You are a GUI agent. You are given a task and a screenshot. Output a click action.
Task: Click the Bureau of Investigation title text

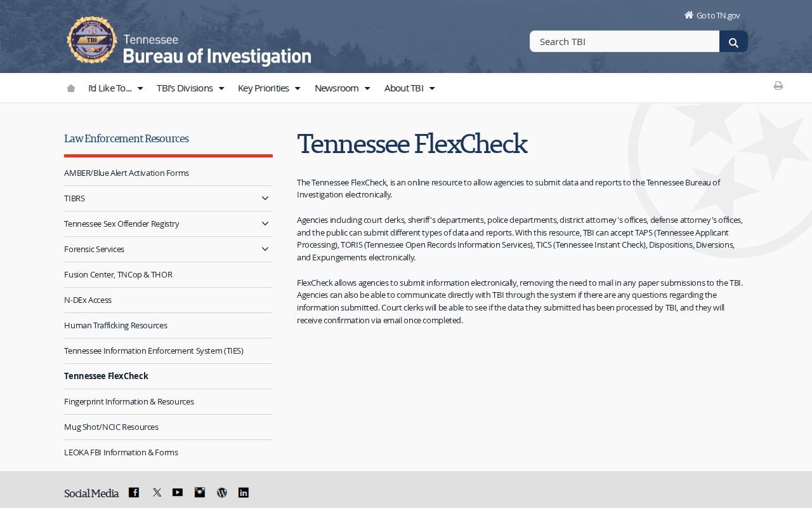217,56
